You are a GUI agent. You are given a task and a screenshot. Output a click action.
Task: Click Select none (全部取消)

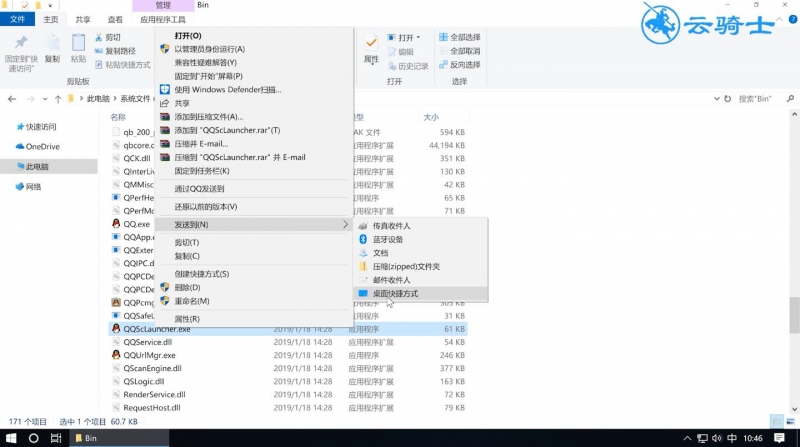coord(460,51)
